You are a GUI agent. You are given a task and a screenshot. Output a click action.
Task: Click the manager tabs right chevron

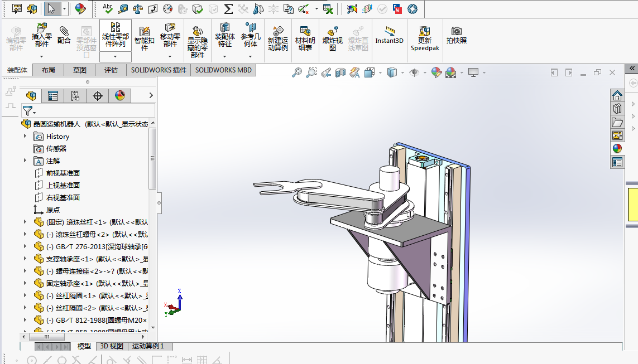pyautogui.click(x=151, y=95)
